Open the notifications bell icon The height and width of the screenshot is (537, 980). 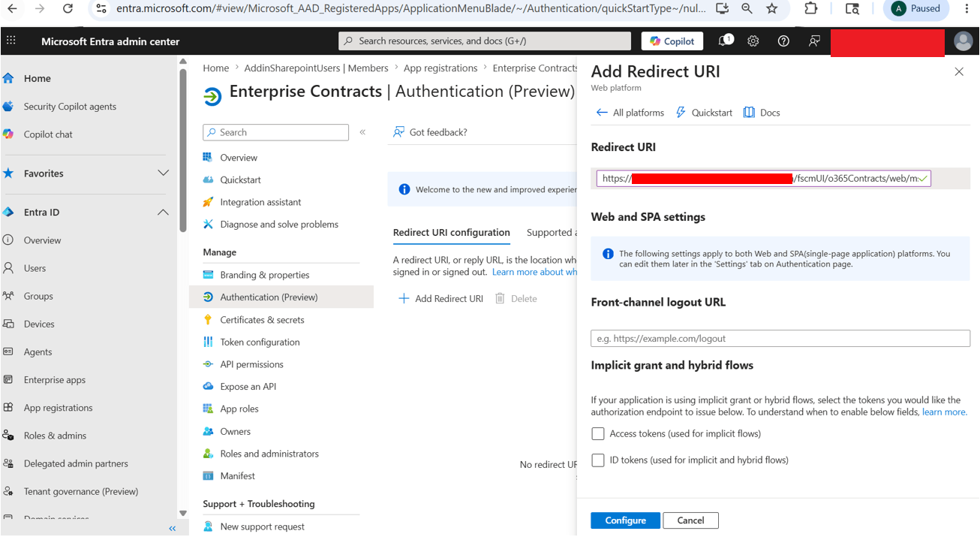pos(724,41)
